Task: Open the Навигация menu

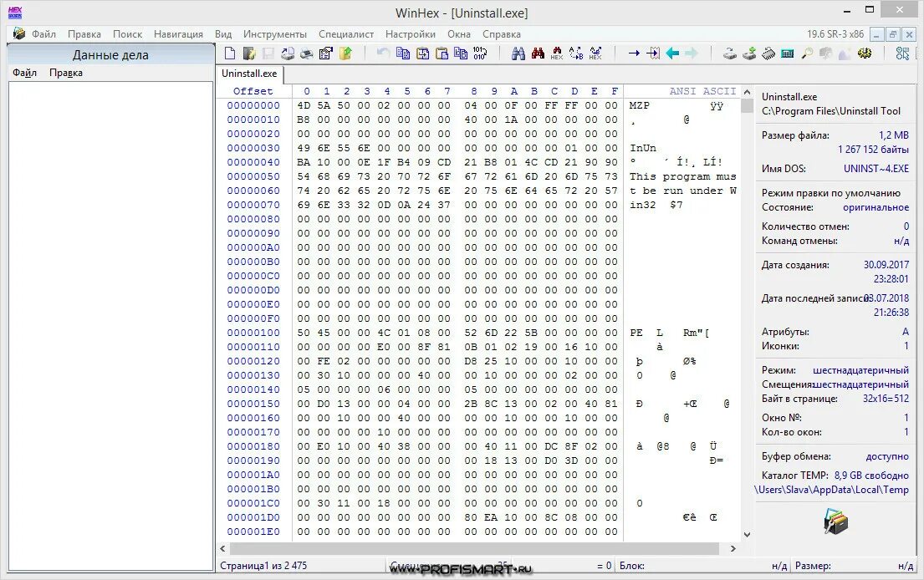Action: tap(178, 34)
